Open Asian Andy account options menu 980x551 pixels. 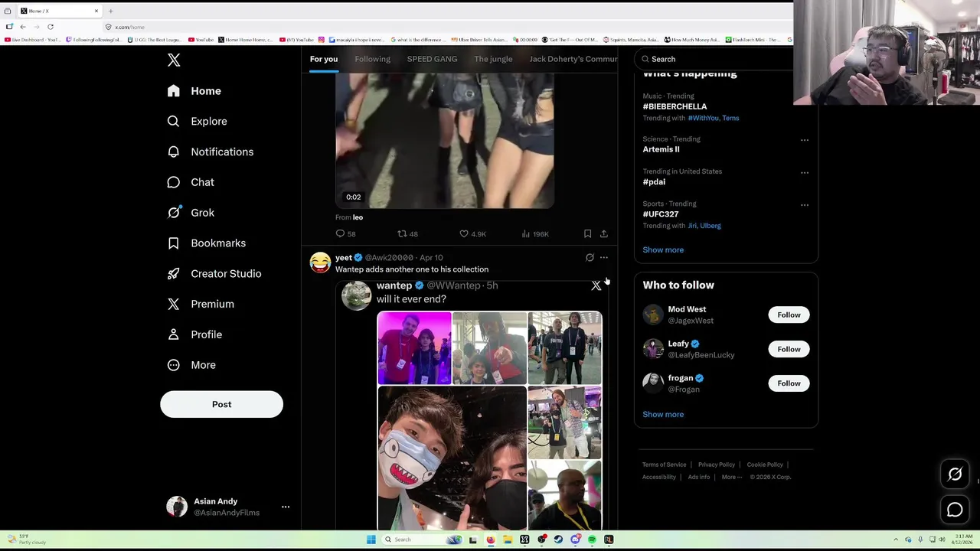[x=286, y=507]
